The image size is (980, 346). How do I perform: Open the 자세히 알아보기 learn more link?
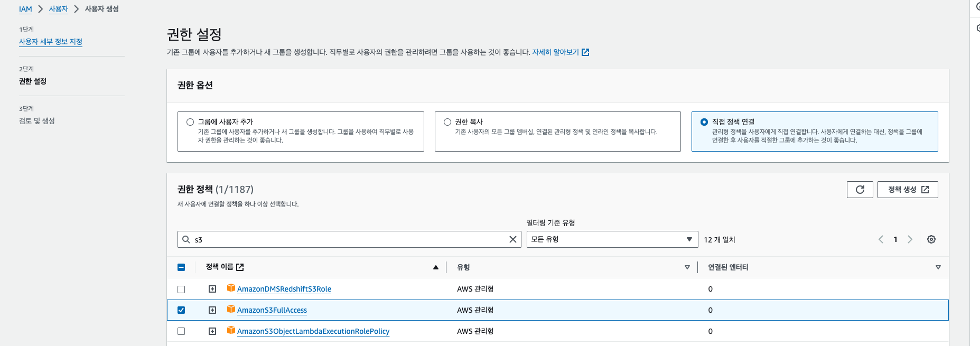click(561, 52)
